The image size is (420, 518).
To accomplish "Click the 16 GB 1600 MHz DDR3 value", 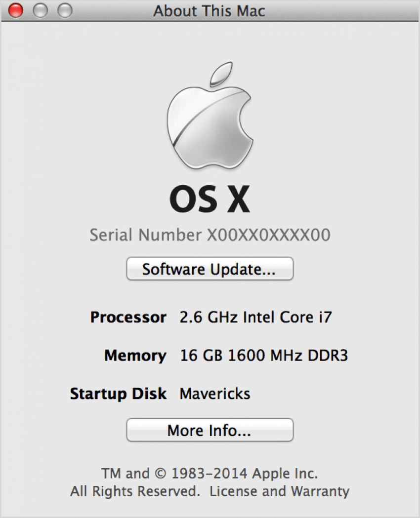I will [x=263, y=356].
